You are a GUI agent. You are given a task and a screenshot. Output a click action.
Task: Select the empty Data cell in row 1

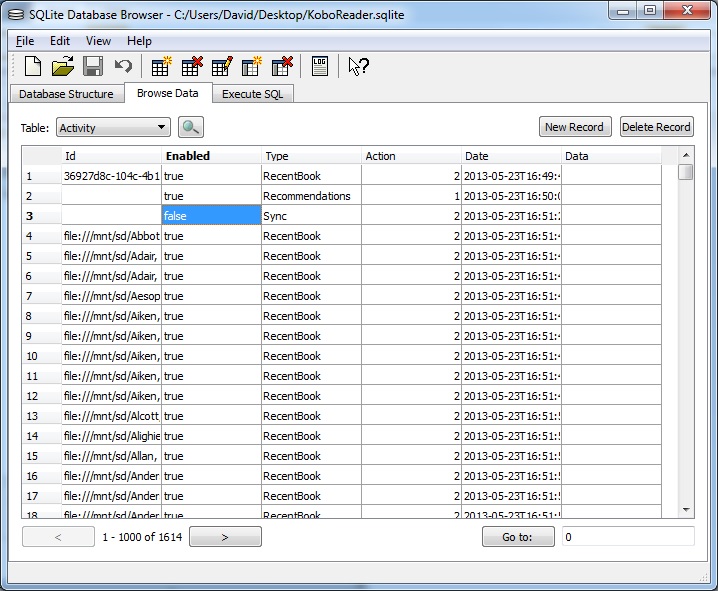pyautogui.click(x=611, y=176)
